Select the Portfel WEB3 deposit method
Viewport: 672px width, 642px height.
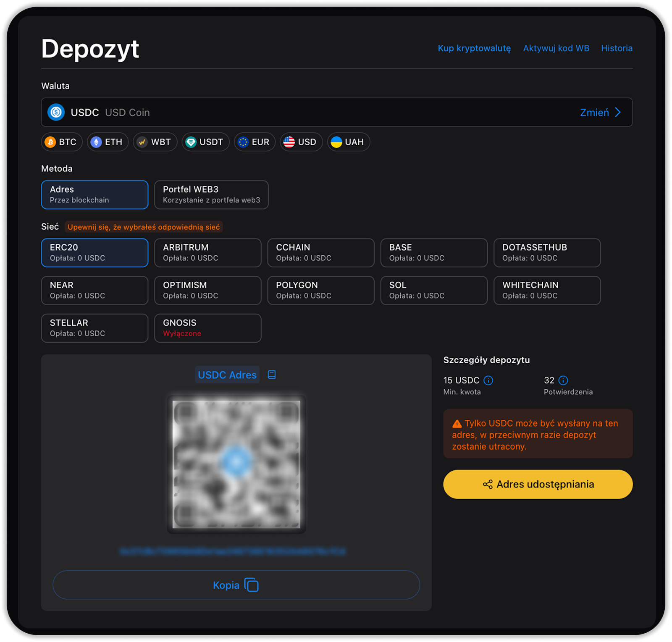(x=211, y=195)
